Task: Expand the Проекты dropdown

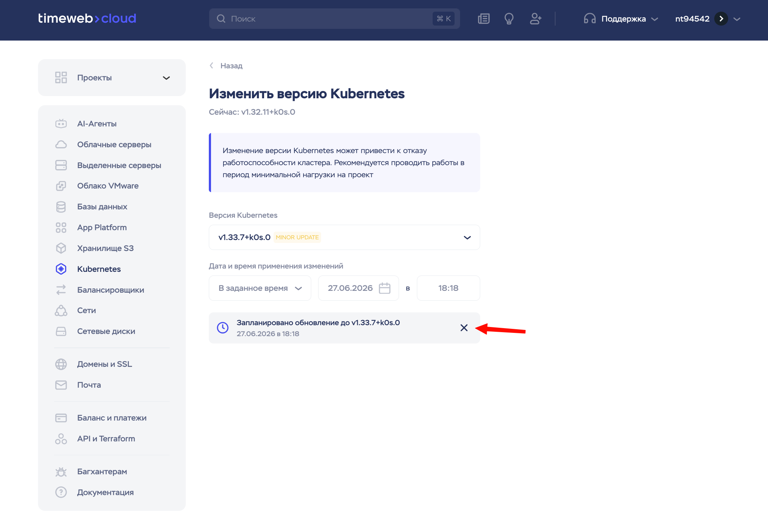Action: 166,78
